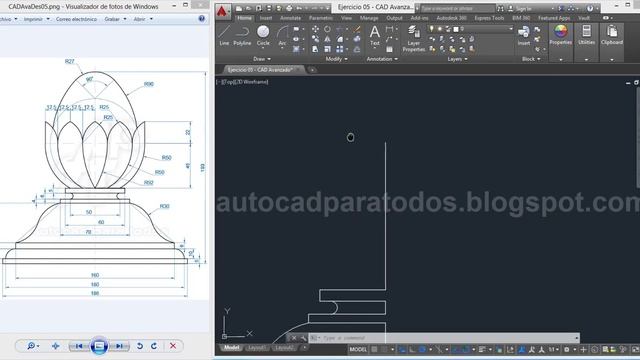Screen dimensions: 640x360
Task: Delete image with red X in photo viewer
Action: coord(173,346)
